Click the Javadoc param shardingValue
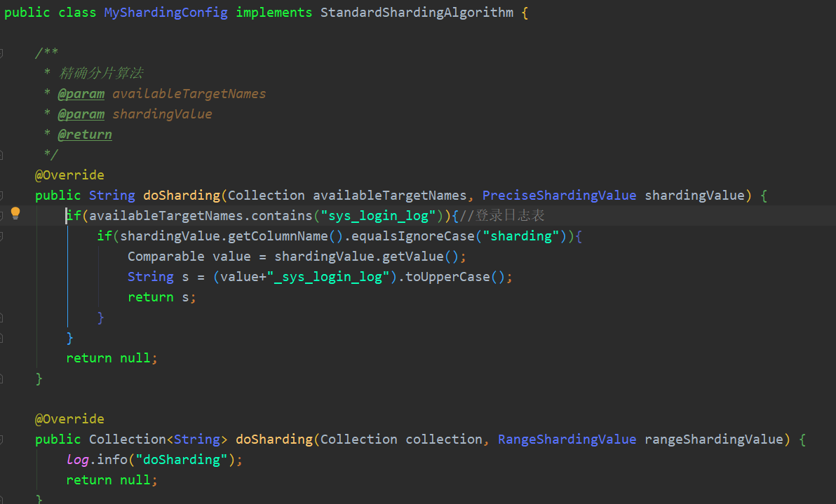 (x=162, y=114)
